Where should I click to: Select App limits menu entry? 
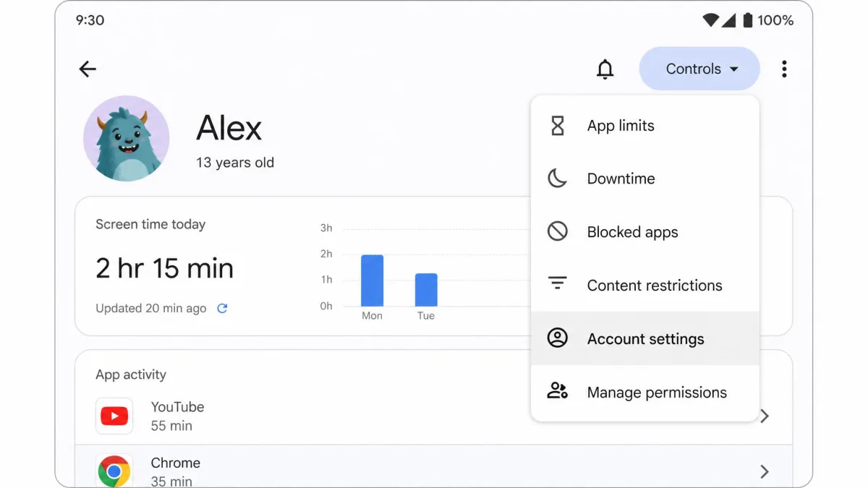645,126
